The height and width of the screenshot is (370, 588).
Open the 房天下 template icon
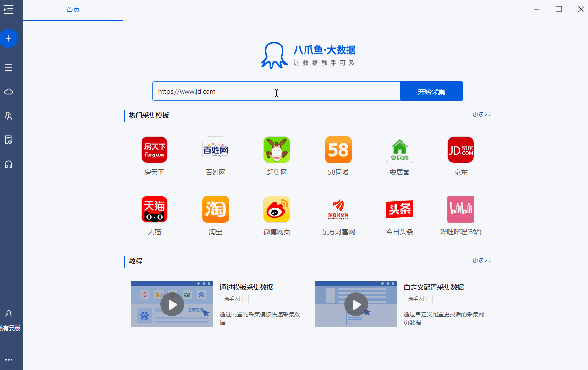pyautogui.click(x=154, y=150)
